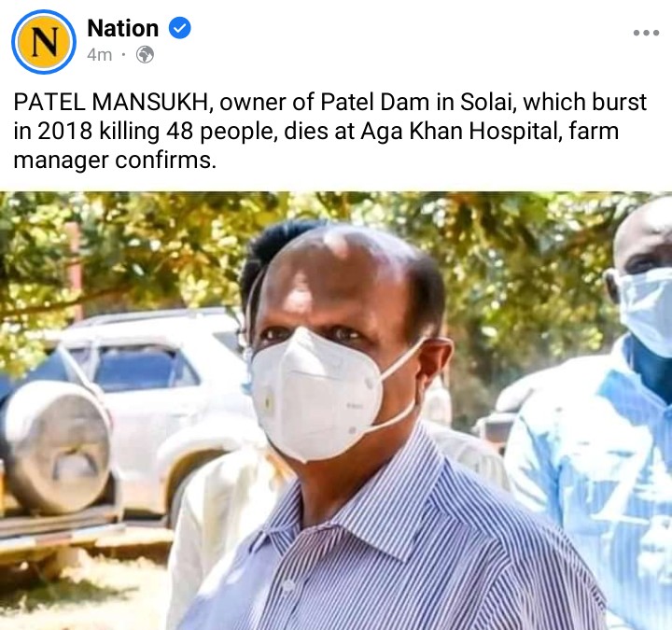This screenshot has height=630, width=672.
Task: Click the yellow N logo avatar
Action: pyautogui.click(x=44, y=42)
